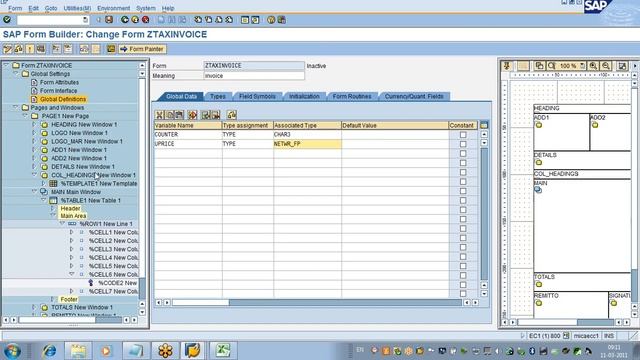Click the Last Page navigation icon
Image resolution: width=640 pixels, height=360 pixels.
(x=229, y=20)
